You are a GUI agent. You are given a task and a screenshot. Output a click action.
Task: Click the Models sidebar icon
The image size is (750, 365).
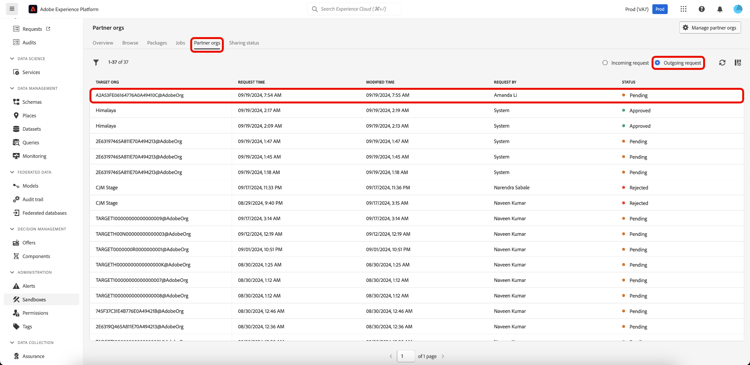click(x=16, y=186)
